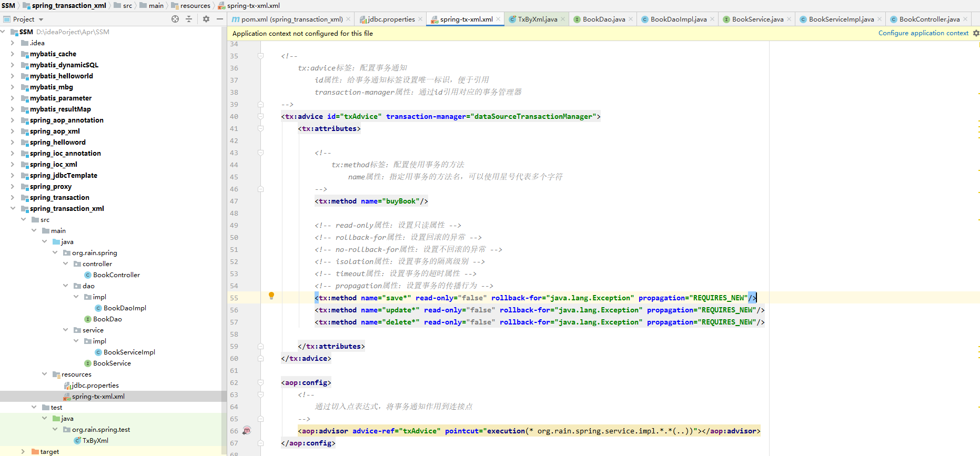Expand the spring_aop_xml module
The image size is (980, 456).
tap(13, 131)
